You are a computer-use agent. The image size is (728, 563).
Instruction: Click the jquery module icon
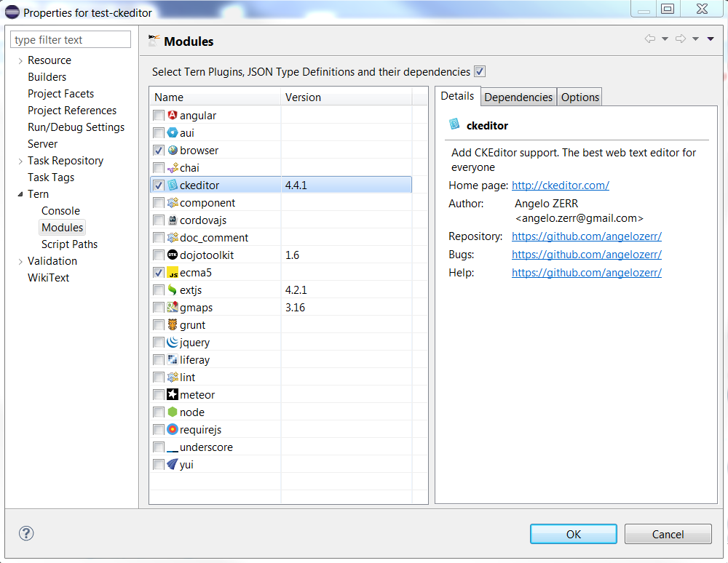(171, 342)
